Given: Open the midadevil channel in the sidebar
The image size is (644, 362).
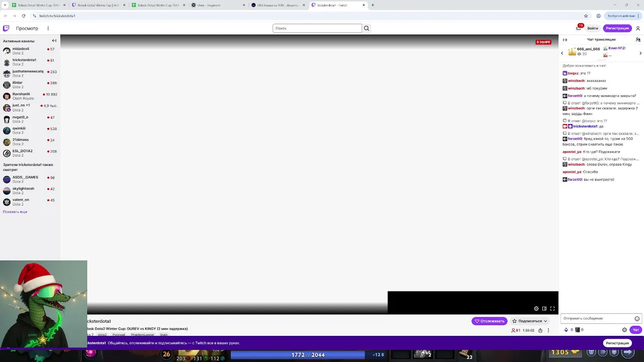Looking at the screenshot, I should pyautogui.click(x=30, y=51).
